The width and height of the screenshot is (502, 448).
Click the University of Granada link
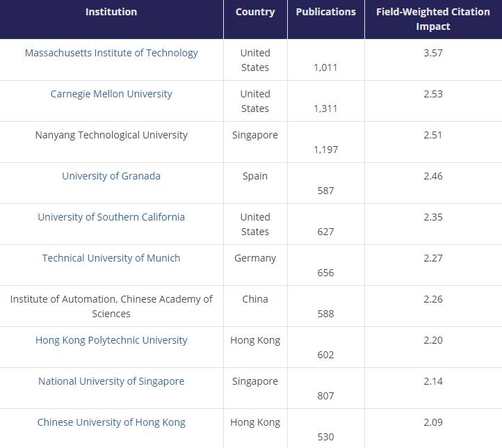111,176
